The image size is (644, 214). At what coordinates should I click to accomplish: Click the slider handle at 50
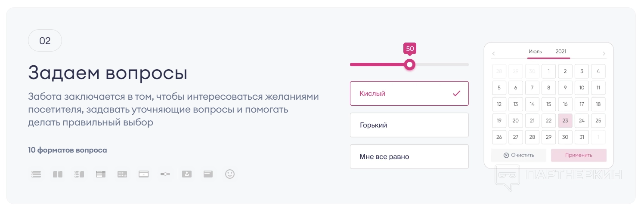410,65
